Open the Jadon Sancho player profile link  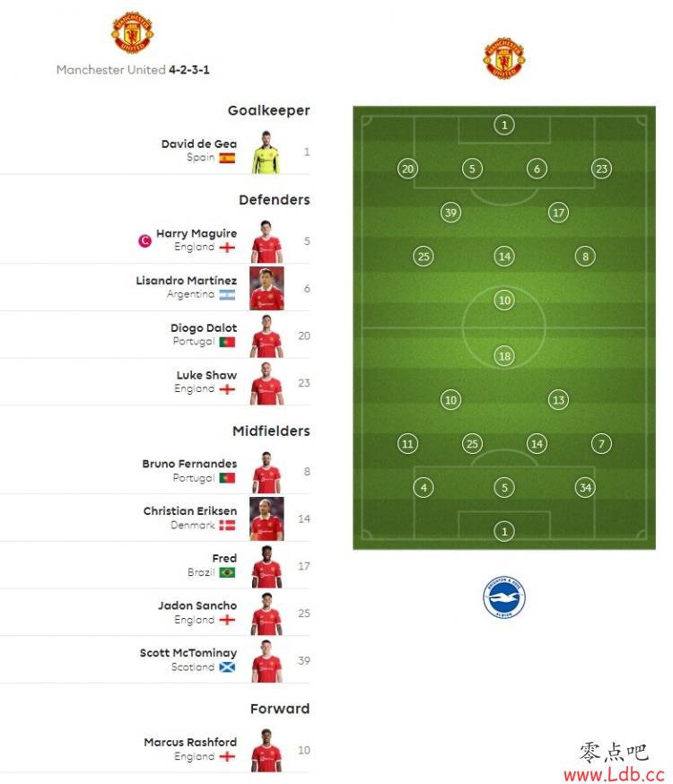pyautogui.click(x=197, y=606)
